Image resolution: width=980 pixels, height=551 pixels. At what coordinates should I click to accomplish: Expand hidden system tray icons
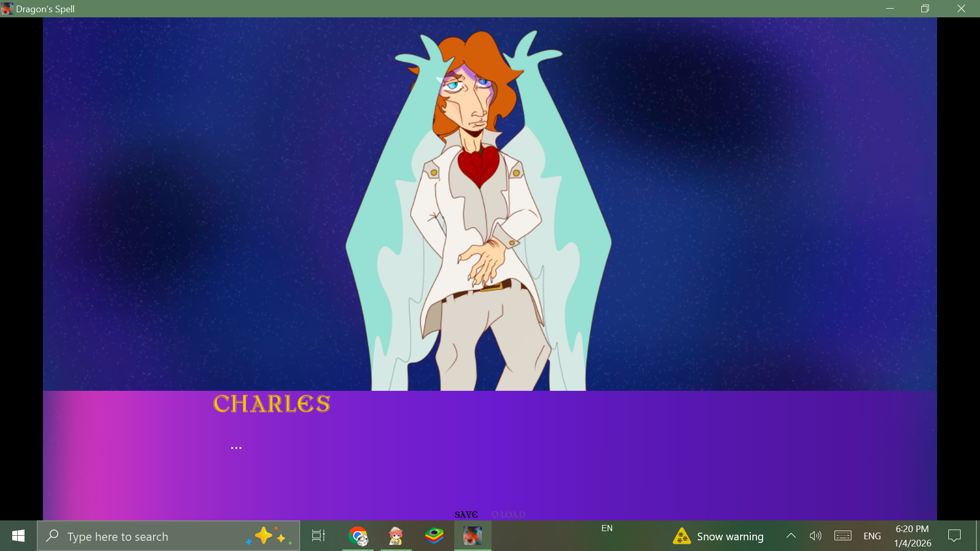791,536
